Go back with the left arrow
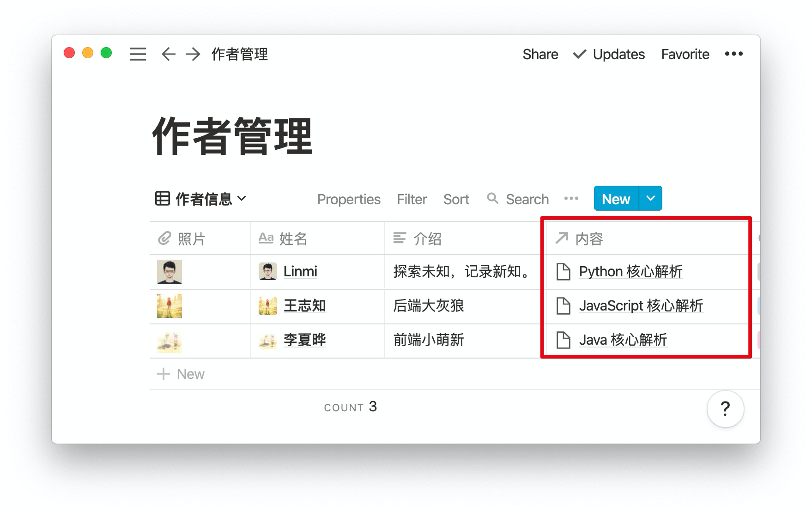This screenshot has width=812, height=512. [169, 54]
